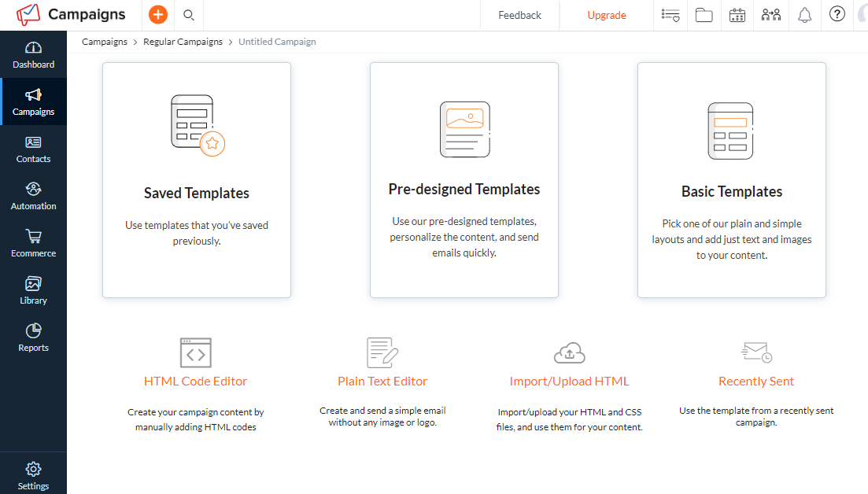The image size is (868, 494).
Task: Open the search magnifier in the top bar
Action: point(188,14)
